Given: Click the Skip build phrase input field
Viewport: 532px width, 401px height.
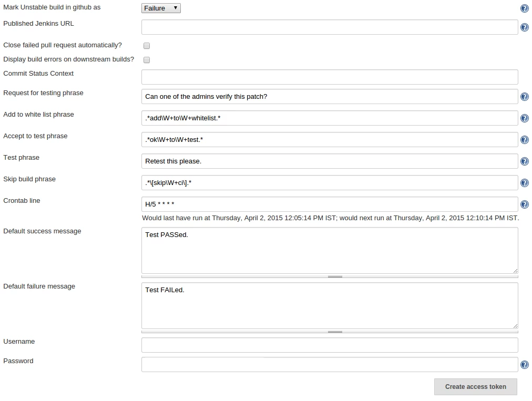Looking at the screenshot, I should [330, 183].
